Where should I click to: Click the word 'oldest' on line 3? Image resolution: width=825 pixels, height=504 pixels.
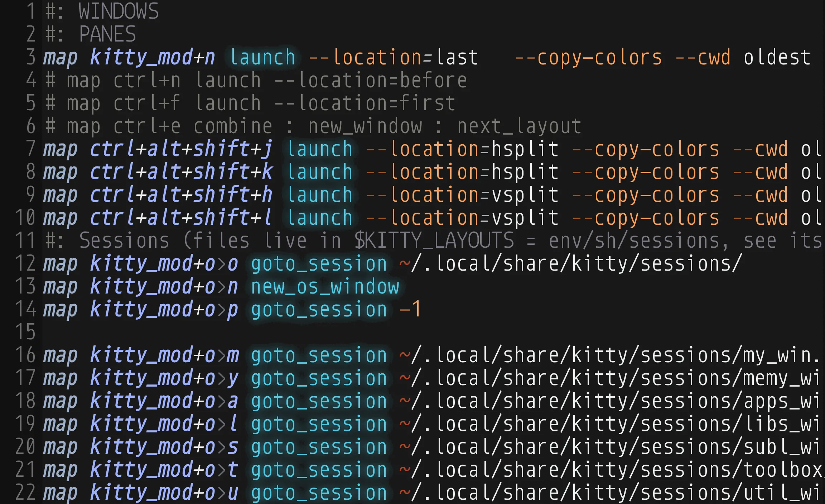pyautogui.click(x=777, y=57)
